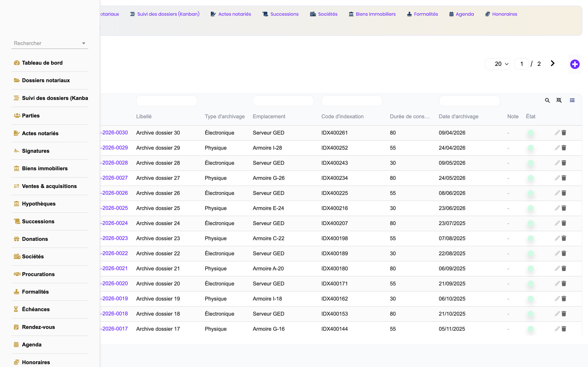
Task: Open Sociétés top navigation tab
Action: tap(324, 14)
